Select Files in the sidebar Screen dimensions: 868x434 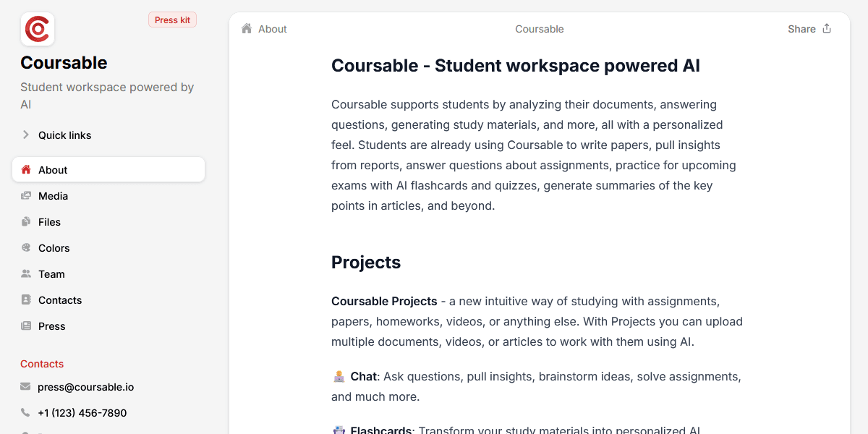(x=49, y=222)
